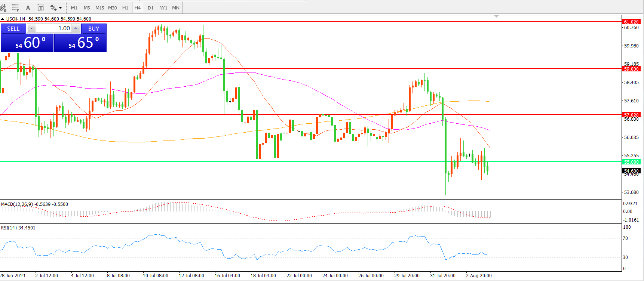Collapse one-click trading panel via USOil triangle
Viewport: 644px width, 281px height.
(x=3, y=19)
